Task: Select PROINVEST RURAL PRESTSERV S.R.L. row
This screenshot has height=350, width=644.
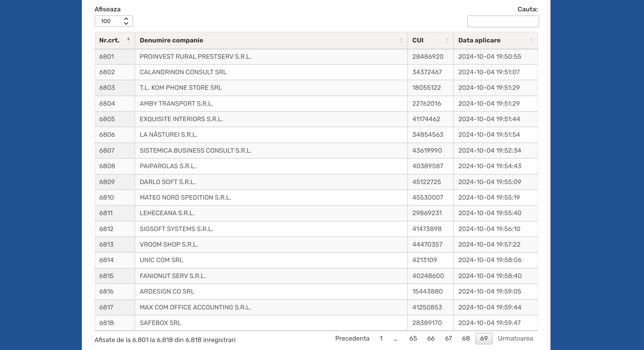Action: [x=316, y=57]
